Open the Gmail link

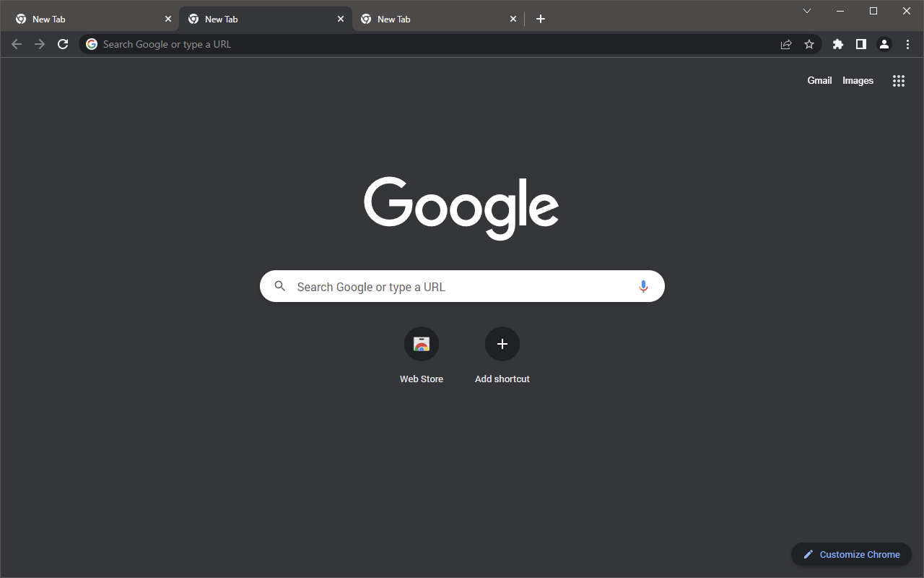(x=819, y=81)
